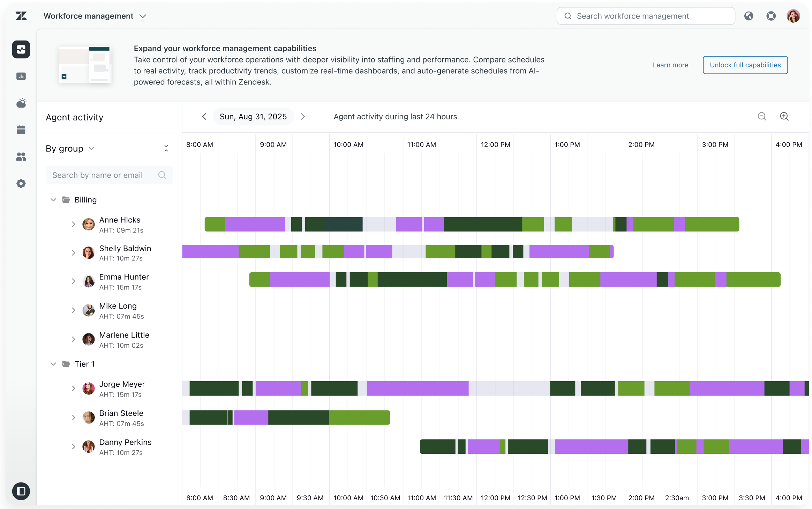Open the team people sidebar icon
The height and width of the screenshot is (509, 812).
[x=21, y=157]
